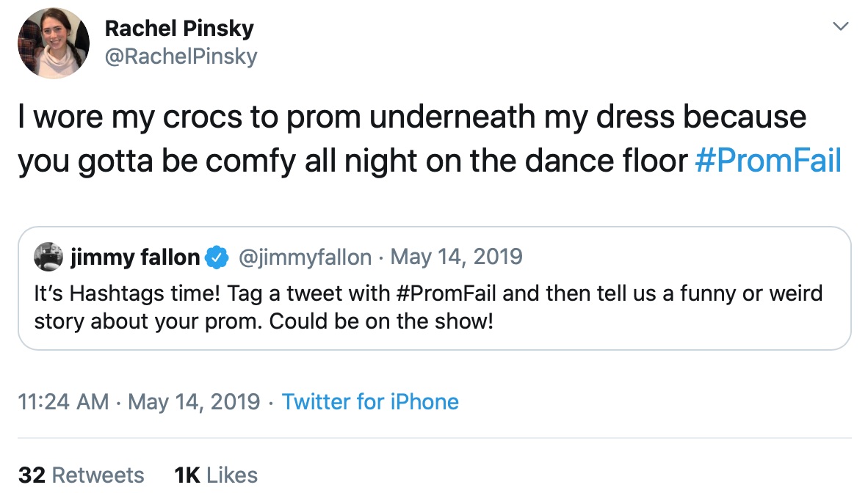This screenshot has width=868, height=493.
Task: Click Rachel Pinsky's profile picture
Action: [53, 43]
